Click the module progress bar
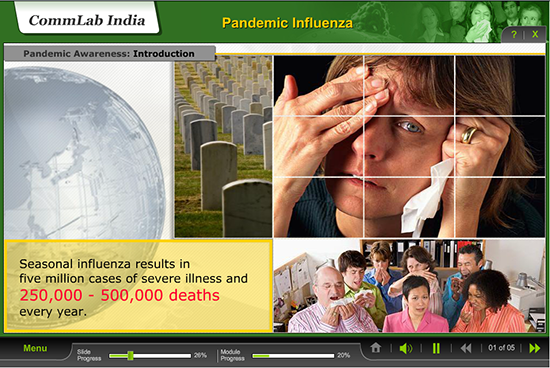Screen dimensions: 550x368 (293, 356)
